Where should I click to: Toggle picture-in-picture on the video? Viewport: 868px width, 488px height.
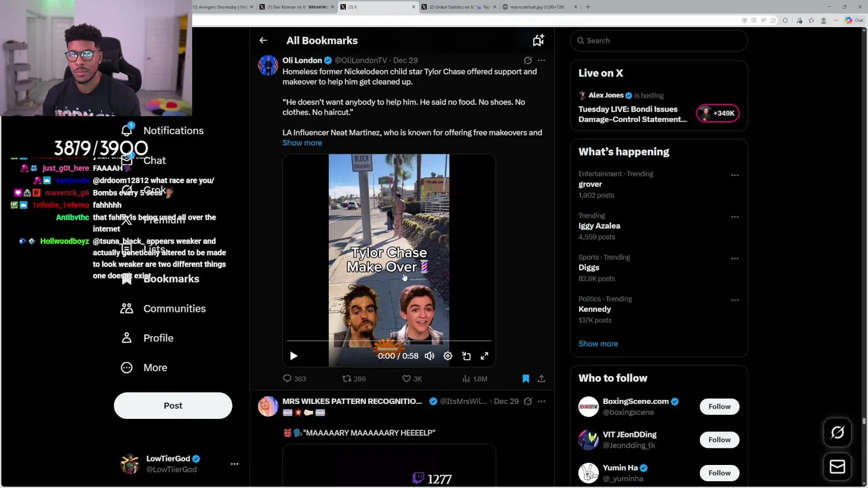[x=467, y=356]
